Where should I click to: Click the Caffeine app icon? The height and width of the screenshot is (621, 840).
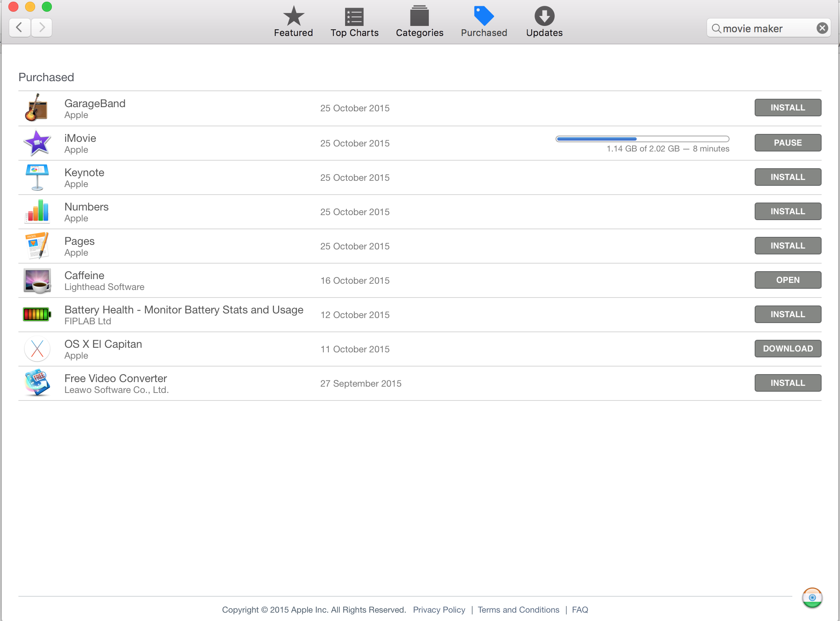pos(37,280)
